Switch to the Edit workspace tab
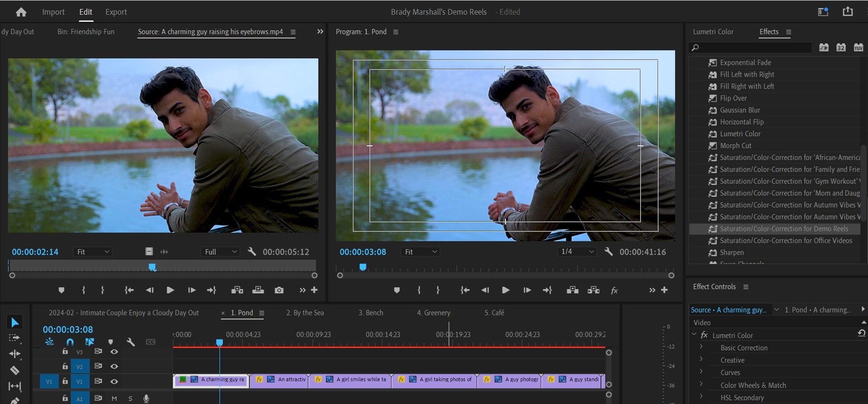Viewport: 868px width, 404px height. tap(86, 12)
